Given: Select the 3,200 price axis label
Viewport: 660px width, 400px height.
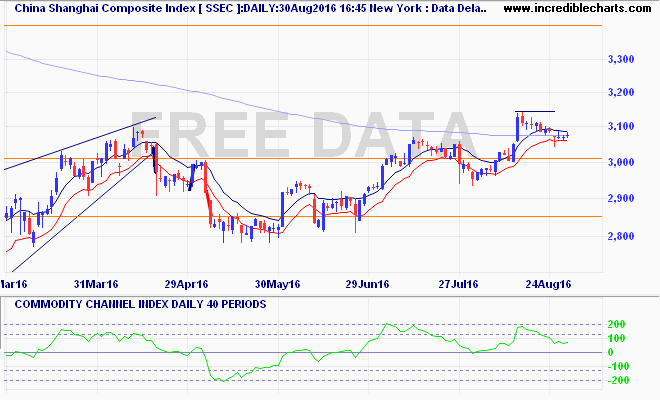Looking at the screenshot, I should (621, 93).
